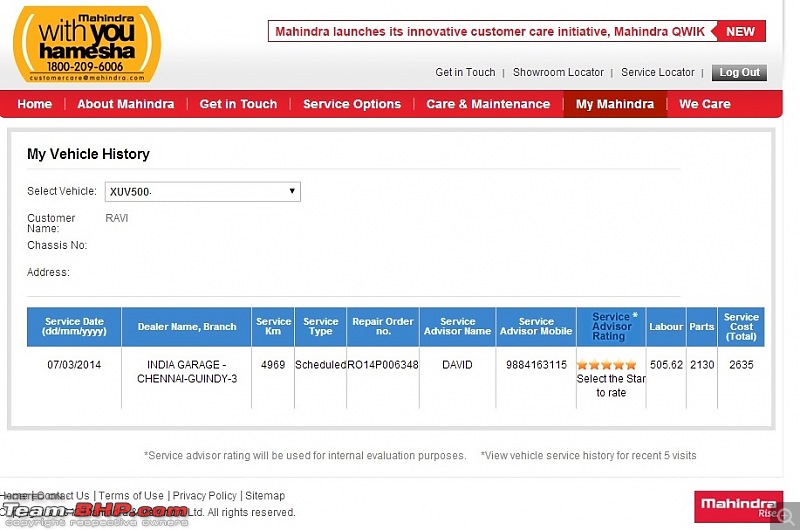Viewport: 800px width, 530px height.
Task: Click the Labour column header
Action: tap(666, 327)
